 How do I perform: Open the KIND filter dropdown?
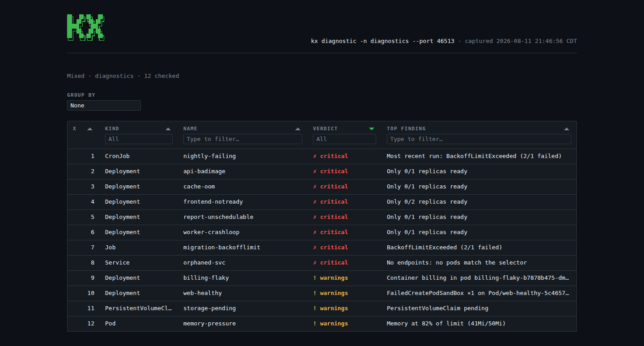coord(139,139)
